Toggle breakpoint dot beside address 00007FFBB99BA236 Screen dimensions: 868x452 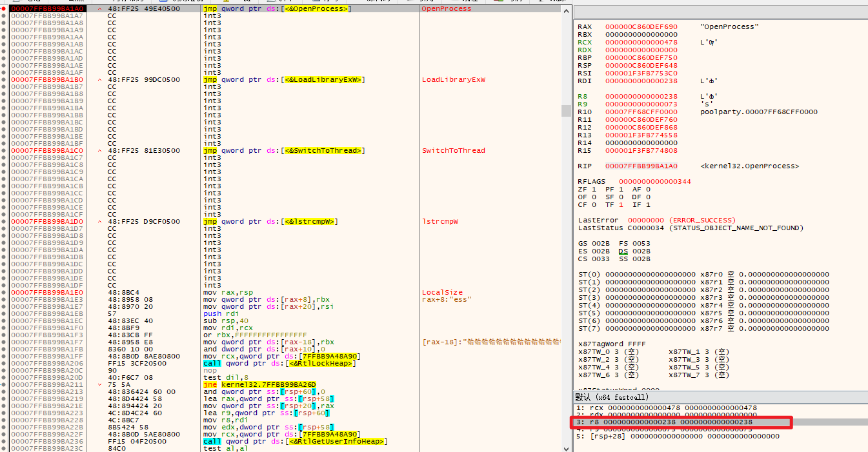pyautogui.click(x=5, y=442)
